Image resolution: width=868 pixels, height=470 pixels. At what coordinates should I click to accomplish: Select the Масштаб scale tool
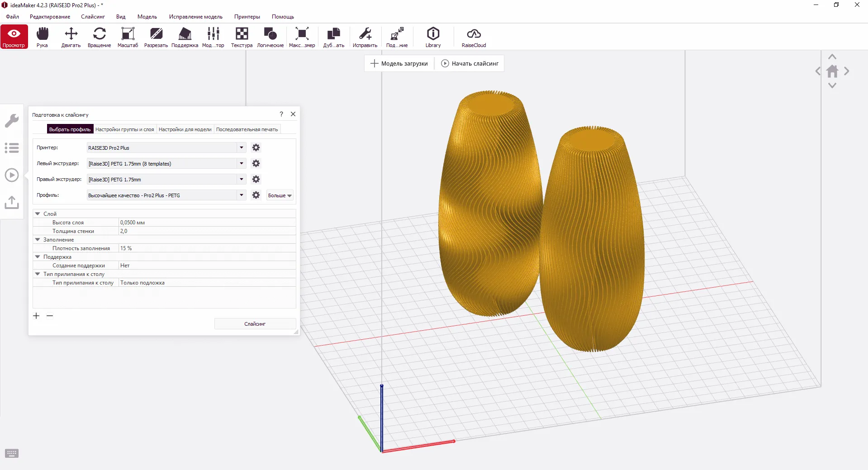(128, 37)
